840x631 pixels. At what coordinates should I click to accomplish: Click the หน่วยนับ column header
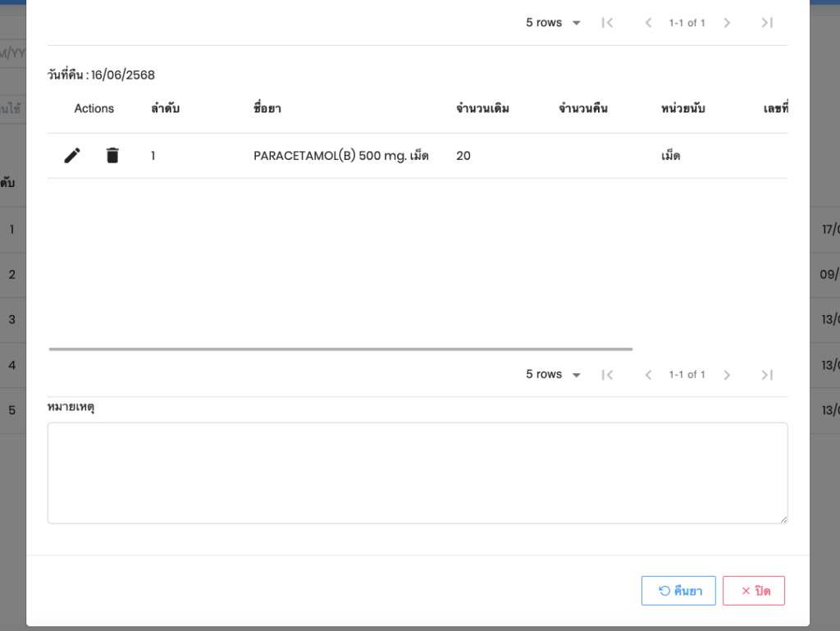682,108
